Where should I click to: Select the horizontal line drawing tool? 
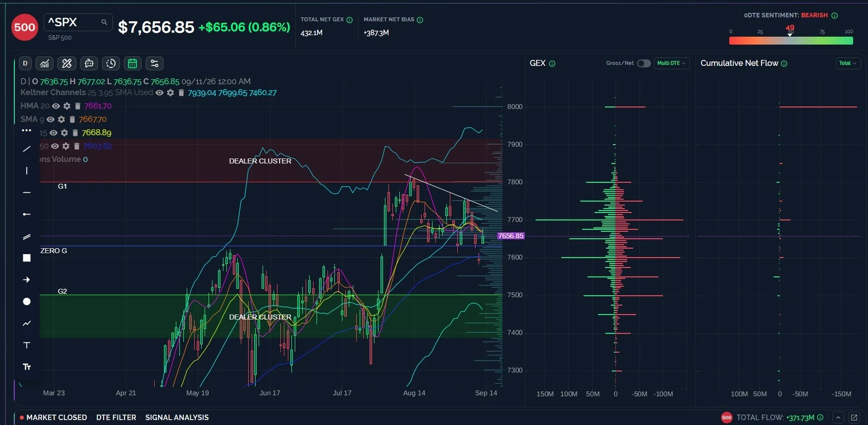[27, 192]
